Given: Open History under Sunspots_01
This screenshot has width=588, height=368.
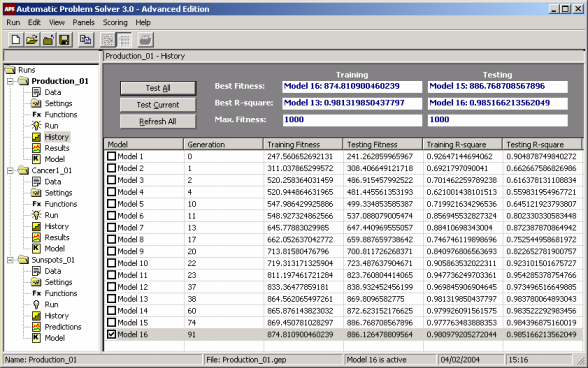Looking at the screenshot, I should click(57, 315).
